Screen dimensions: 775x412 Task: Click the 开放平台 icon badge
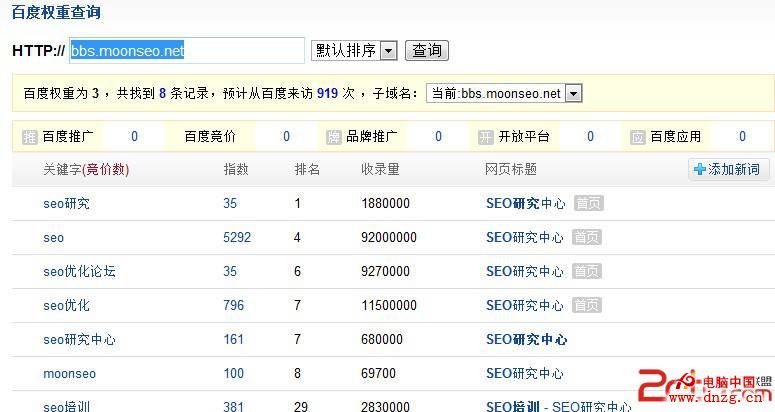pos(486,137)
